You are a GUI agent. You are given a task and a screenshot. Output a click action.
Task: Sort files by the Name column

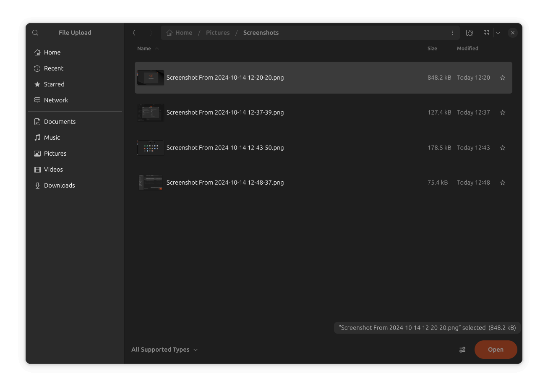[144, 49]
